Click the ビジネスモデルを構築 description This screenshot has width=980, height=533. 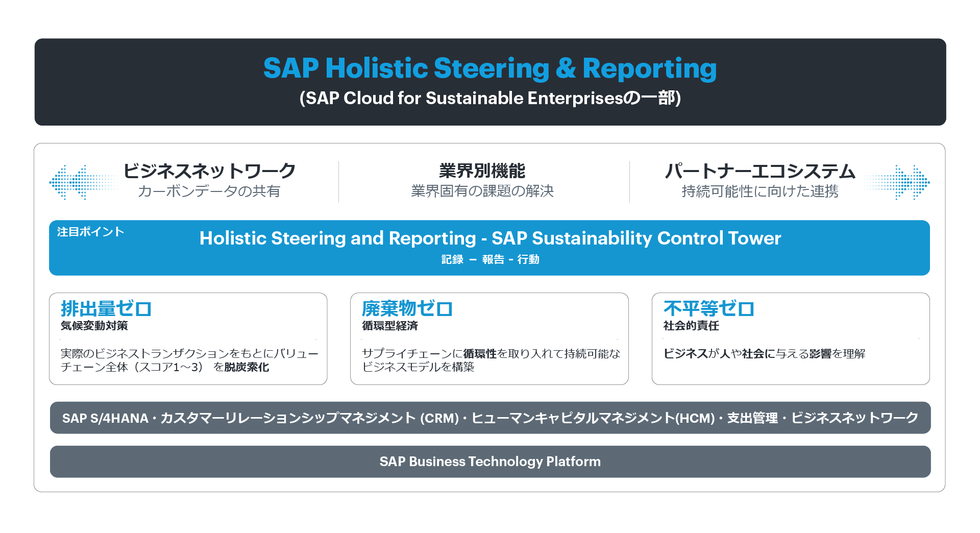coord(491,360)
